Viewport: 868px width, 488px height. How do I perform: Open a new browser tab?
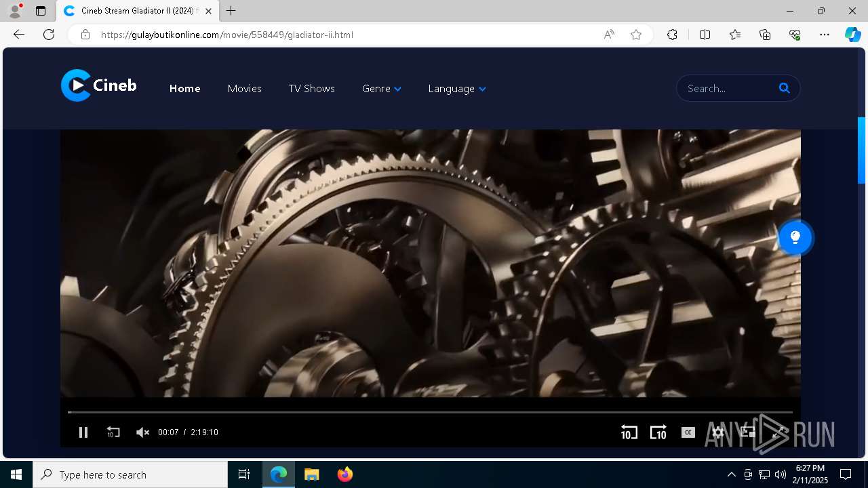coord(231,11)
